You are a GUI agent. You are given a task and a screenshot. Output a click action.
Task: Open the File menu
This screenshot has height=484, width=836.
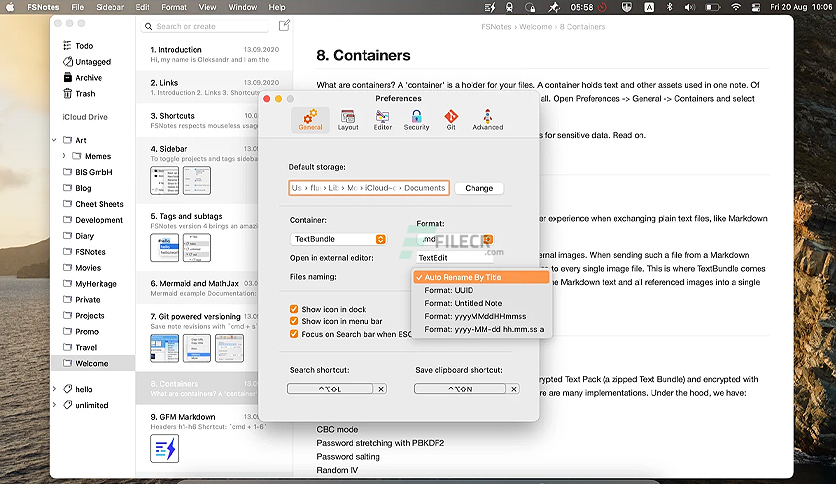[x=78, y=7]
